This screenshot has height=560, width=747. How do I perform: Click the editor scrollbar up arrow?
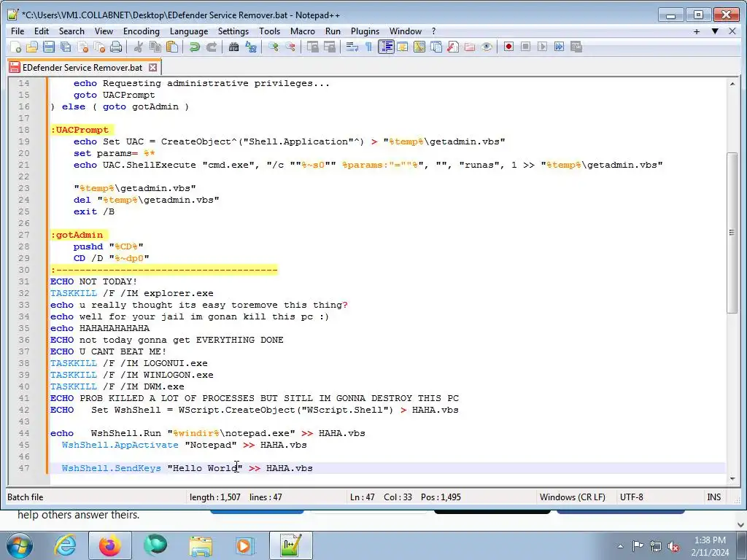click(x=732, y=84)
